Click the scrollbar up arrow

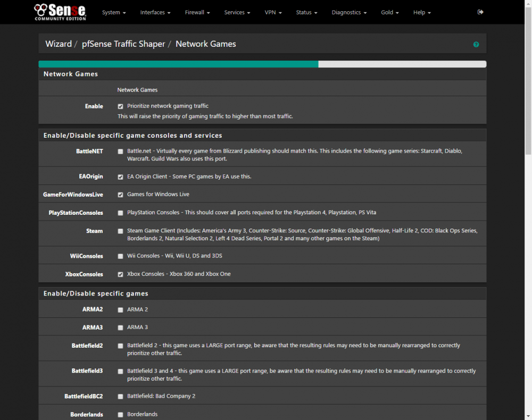click(x=528, y=3)
